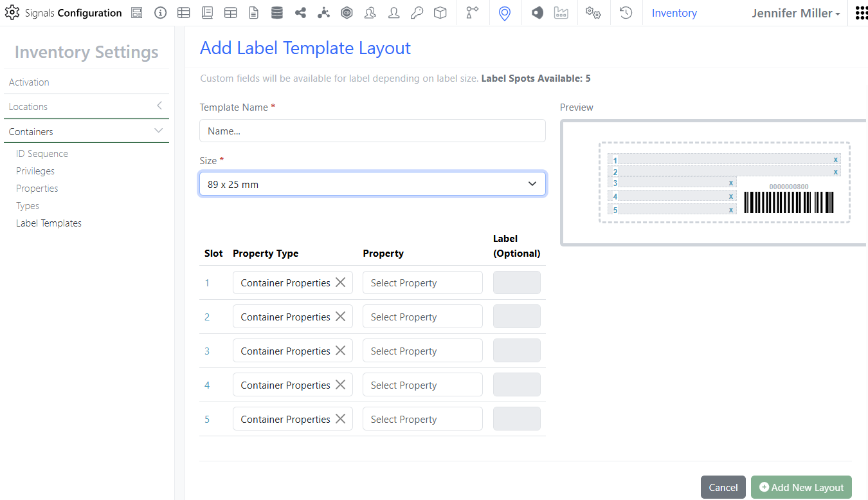The image size is (868, 500).
Task: Open the key icon in toolbar
Action: pos(417,13)
